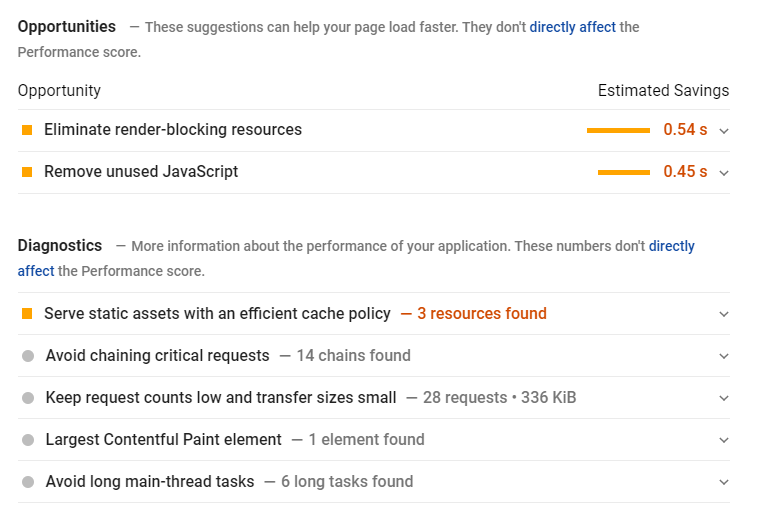Expand Avoid long main-thread tasks chevron

pos(724,482)
